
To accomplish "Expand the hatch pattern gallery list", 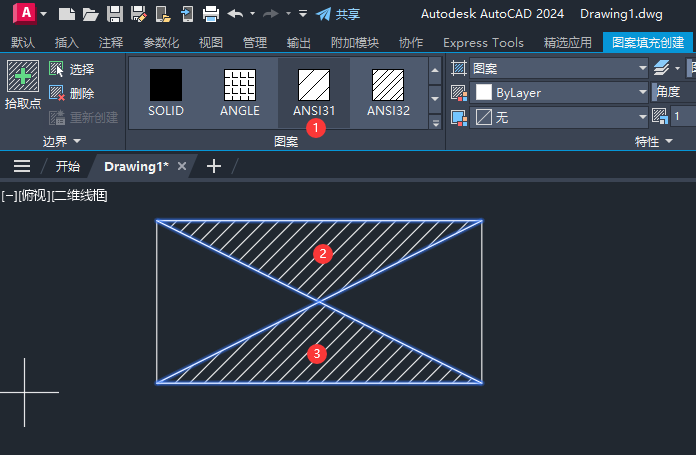I will (x=434, y=122).
